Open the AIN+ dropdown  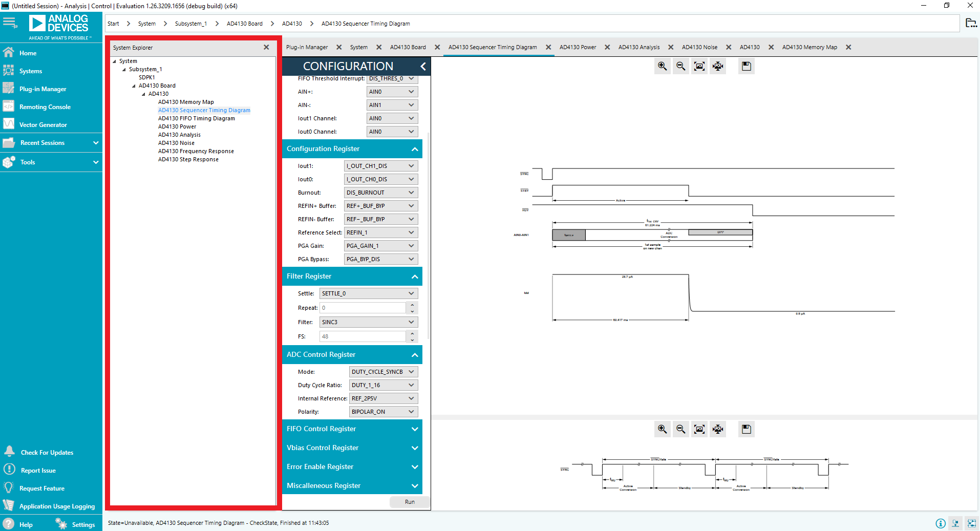392,92
